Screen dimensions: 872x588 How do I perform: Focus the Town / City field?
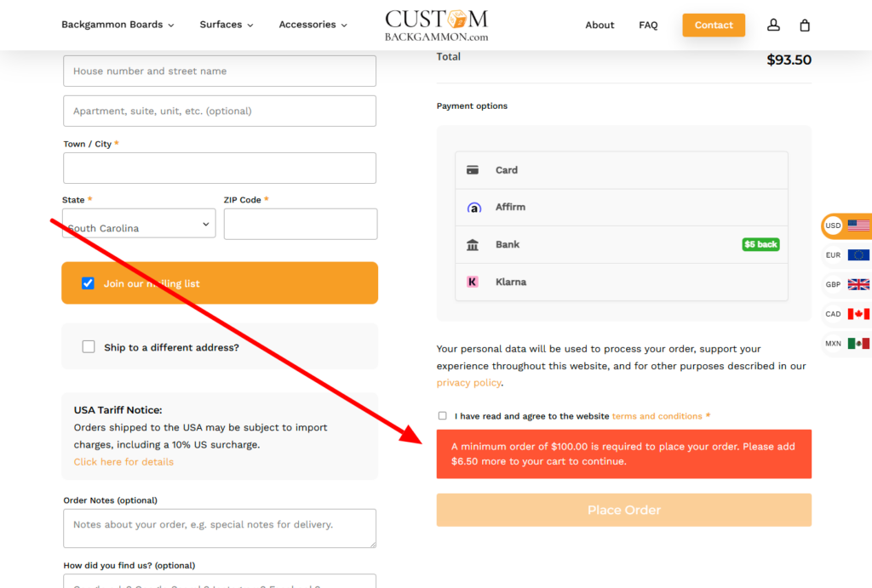(x=220, y=168)
